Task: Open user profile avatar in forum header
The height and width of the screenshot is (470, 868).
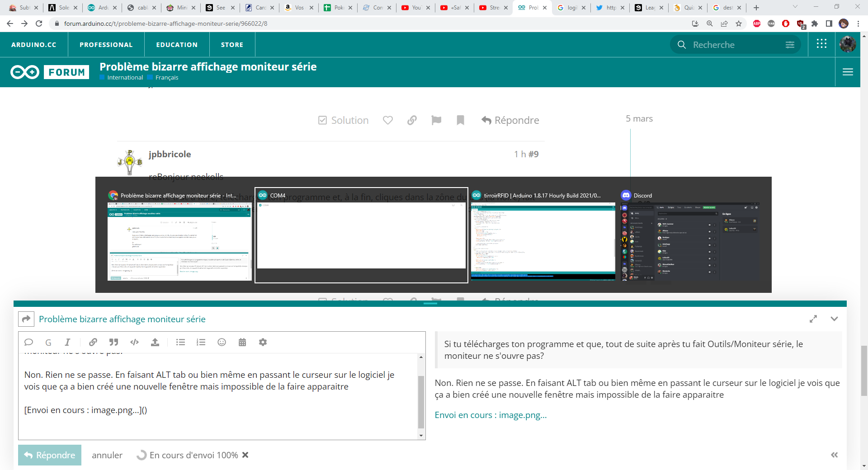Action: pos(848,44)
